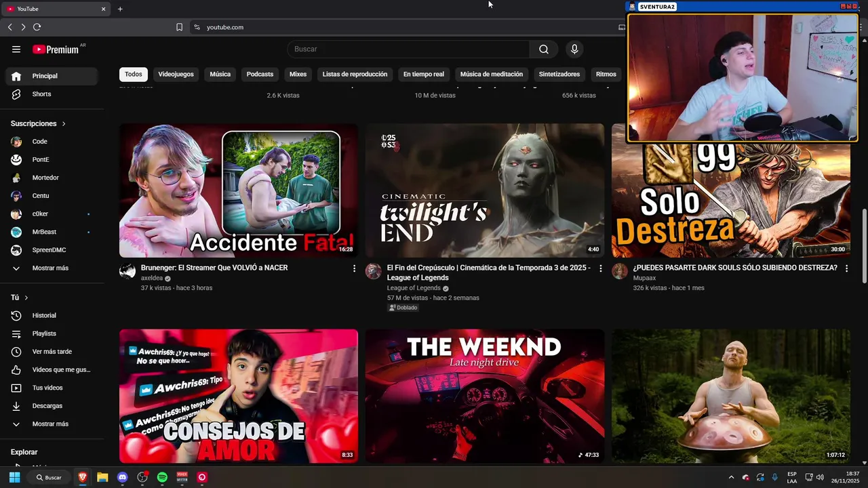868x488 pixels.
Task: Select the Sintetizadores chip
Action: (x=559, y=75)
